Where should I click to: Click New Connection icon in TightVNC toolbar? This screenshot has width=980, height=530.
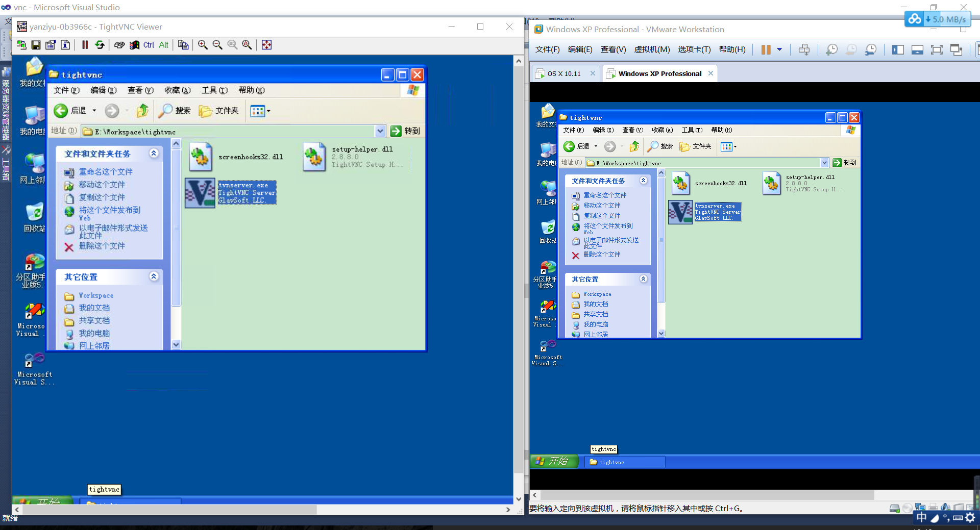point(21,45)
